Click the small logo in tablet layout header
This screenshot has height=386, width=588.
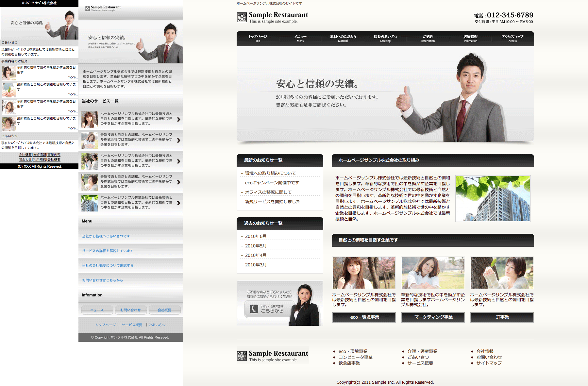click(87, 8)
